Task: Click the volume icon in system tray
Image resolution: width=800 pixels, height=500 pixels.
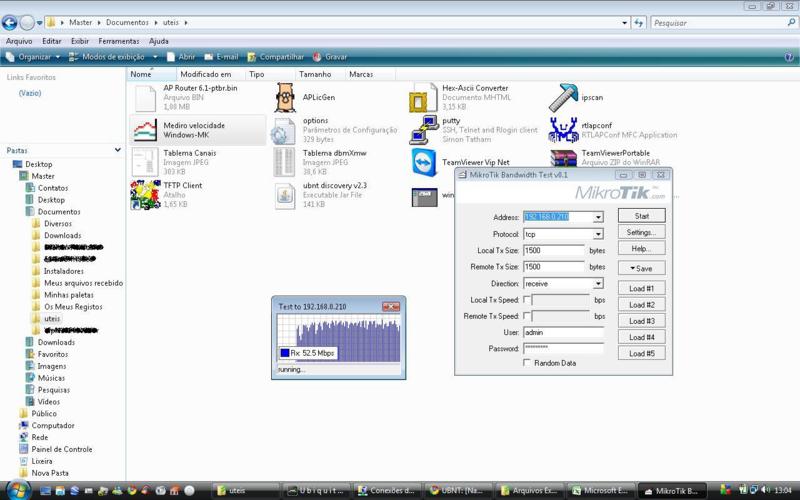Action: point(765,490)
